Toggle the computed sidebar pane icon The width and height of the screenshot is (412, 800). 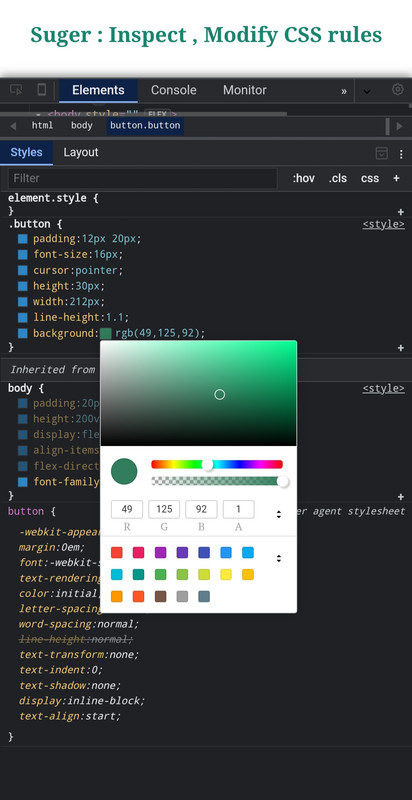pos(381,153)
